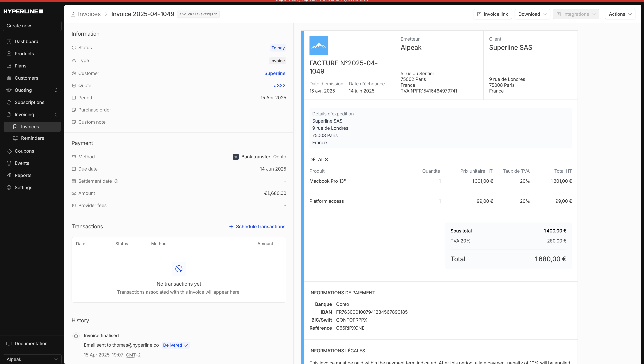Open the Superline customer link
This screenshot has height=364, width=644.
(x=275, y=73)
